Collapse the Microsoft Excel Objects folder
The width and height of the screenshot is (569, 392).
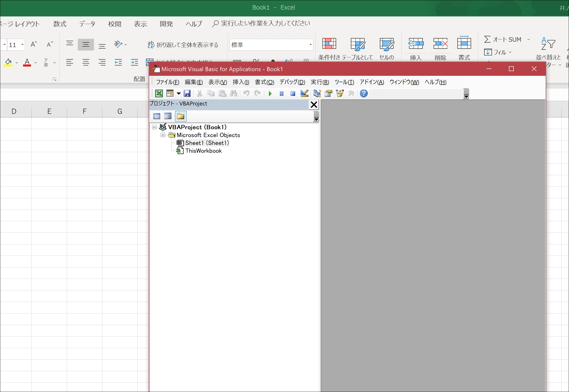click(163, 135)
